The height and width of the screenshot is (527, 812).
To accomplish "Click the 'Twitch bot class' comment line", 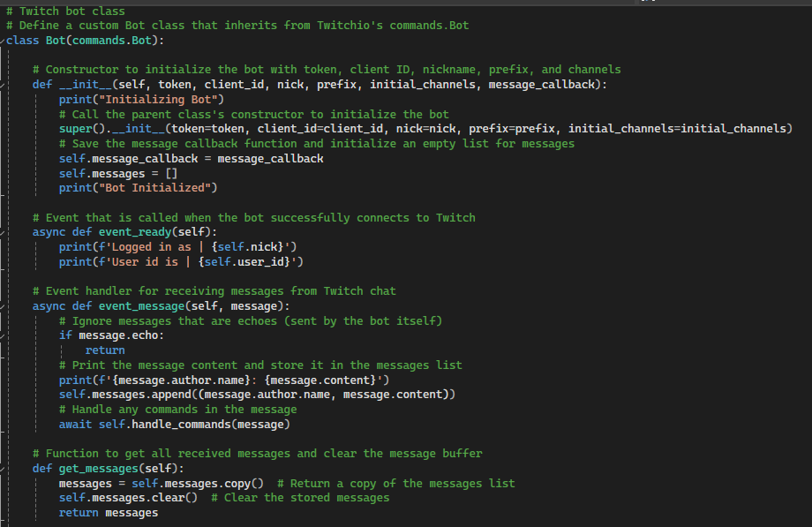I will tap(71, 11).
